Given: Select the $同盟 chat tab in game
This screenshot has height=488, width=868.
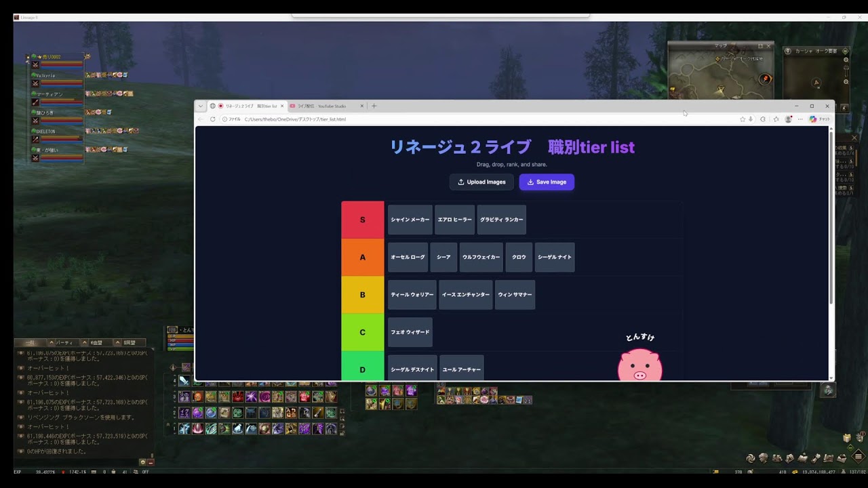Looking at the screenshot, I should tap(129, 343).
